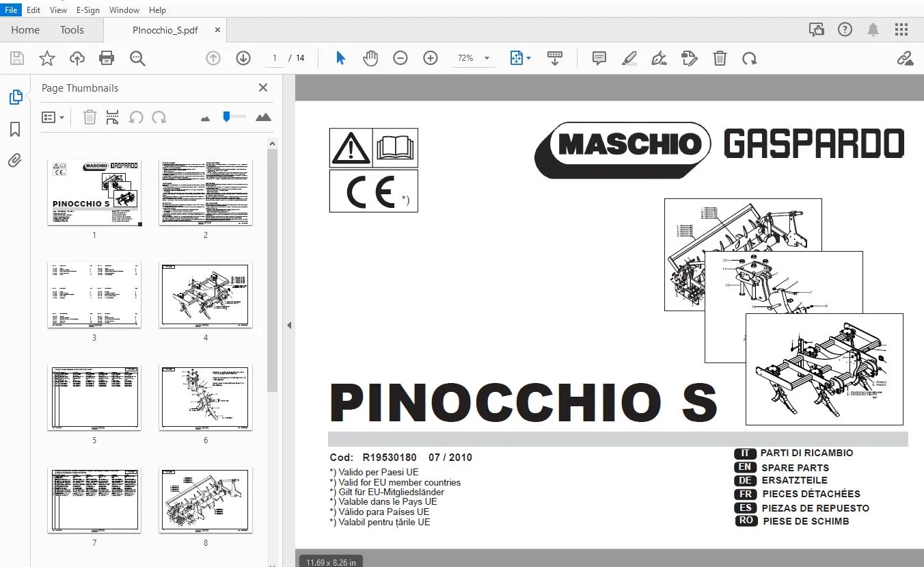
Task: Open the share review chat icon
Action: pyautogui.click(x=816, y=29)
